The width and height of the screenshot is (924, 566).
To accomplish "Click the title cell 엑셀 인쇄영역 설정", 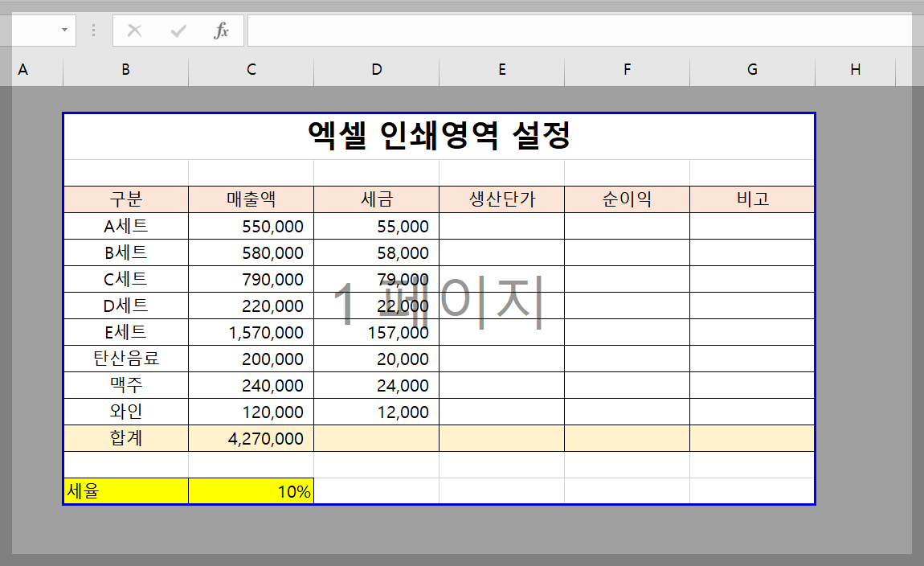I will click(438, 136).
